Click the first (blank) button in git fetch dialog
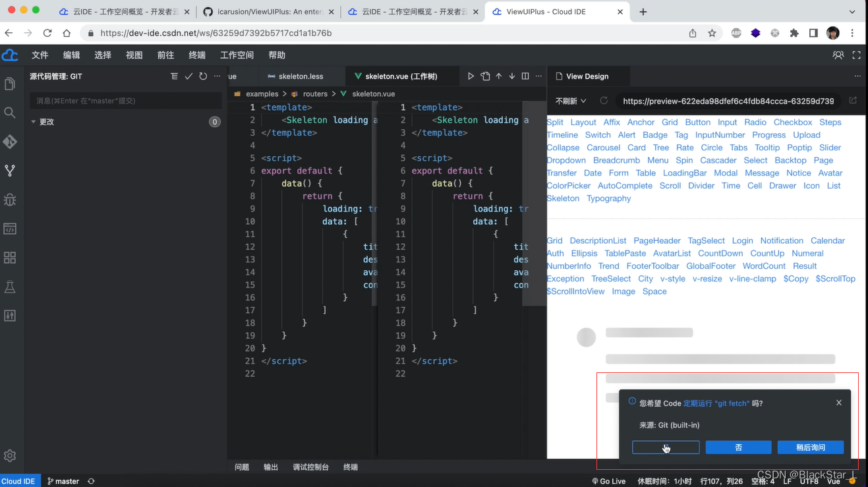 [666, 447]
